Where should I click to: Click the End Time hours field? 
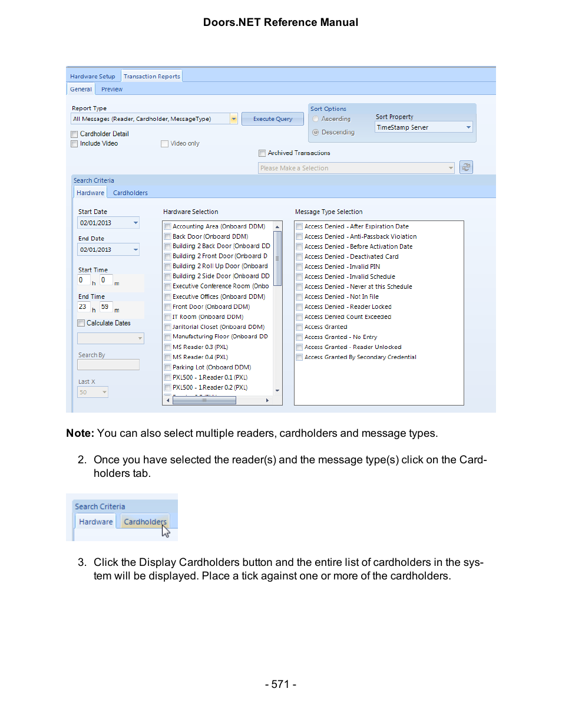(84, 307)
